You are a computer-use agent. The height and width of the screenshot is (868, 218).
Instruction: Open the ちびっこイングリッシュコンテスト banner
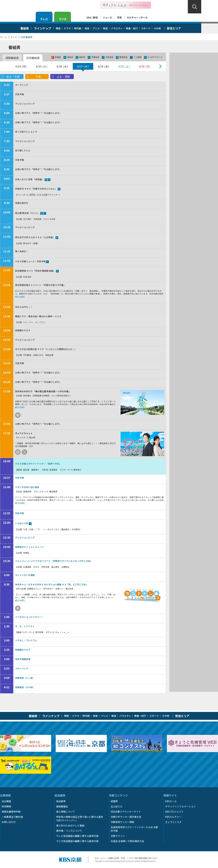[26, 743]
